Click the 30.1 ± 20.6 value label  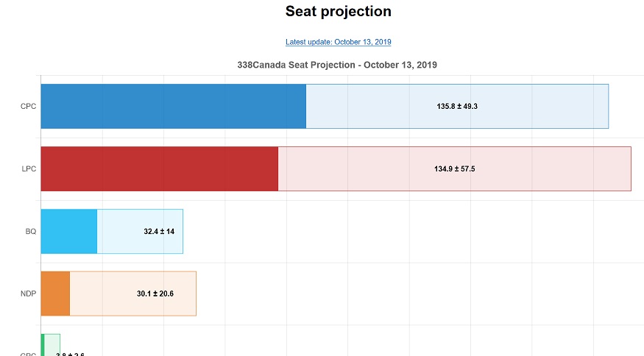[x=155, y=293]
